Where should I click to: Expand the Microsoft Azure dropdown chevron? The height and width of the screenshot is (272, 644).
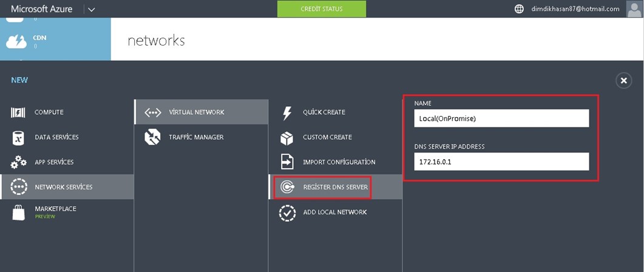(91, 9)
